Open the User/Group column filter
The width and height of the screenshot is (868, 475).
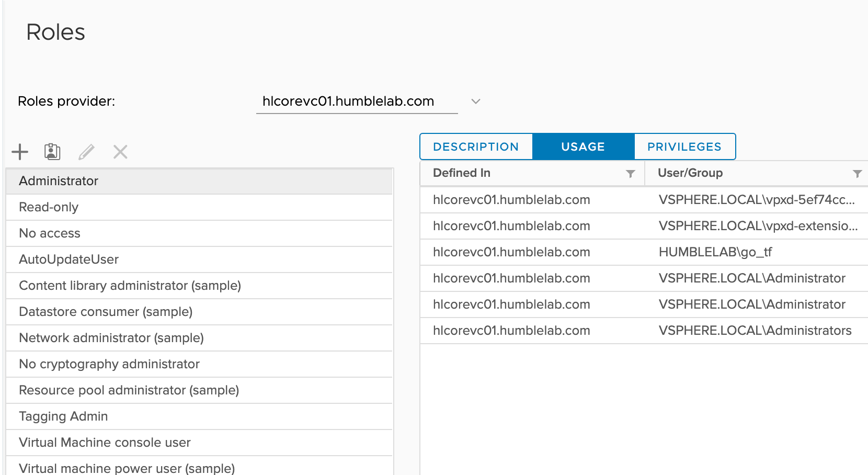click(x=857, y=174)
